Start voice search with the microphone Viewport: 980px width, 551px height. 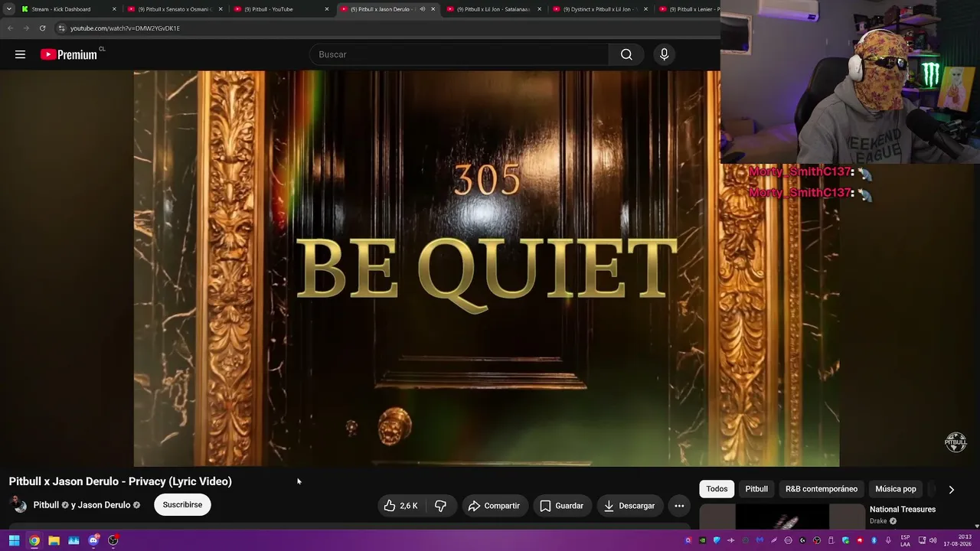coord(664,54)
